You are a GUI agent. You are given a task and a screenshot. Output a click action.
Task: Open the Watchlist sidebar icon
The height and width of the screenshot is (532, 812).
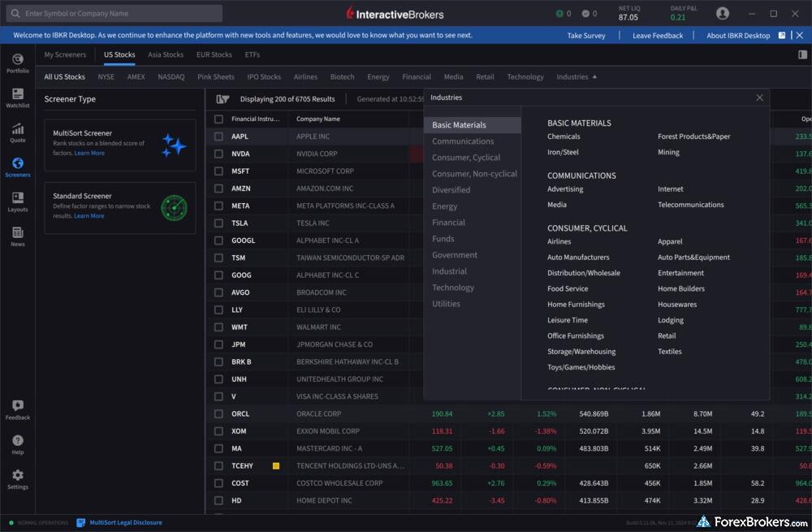pyautogui.click(x=18, y=97)
